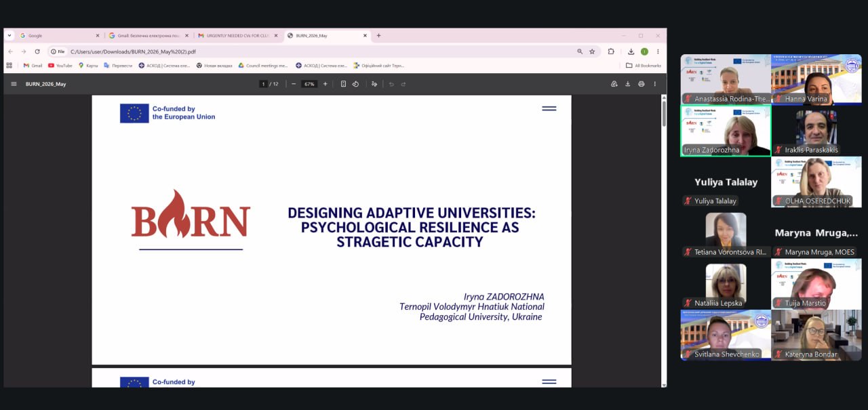Open the PDF viewer sidebar menu icon
The height and width of the screenshot is (410, 868).
pyautogui.click(x=14, y=84)
